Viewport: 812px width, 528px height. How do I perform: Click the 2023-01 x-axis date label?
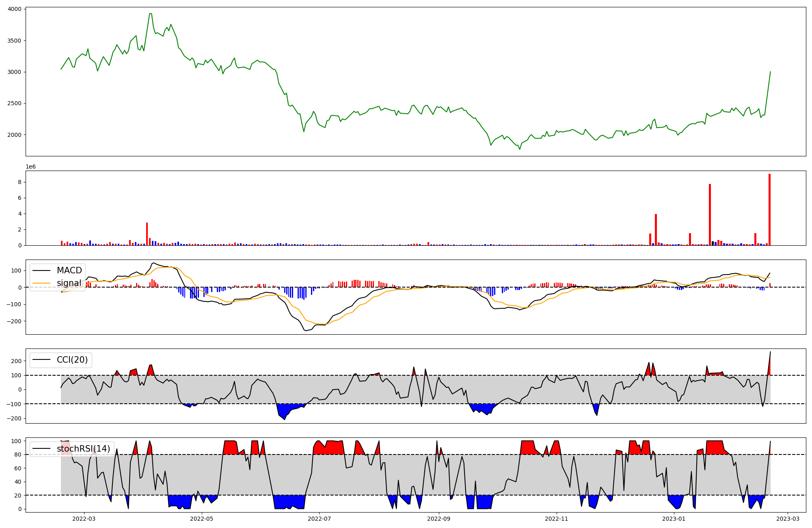(674, 519)
